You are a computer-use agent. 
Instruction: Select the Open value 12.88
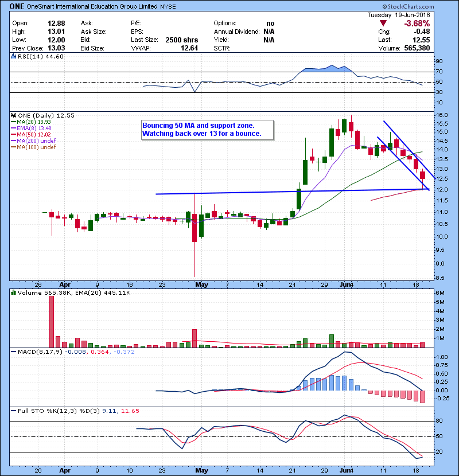tap(56, 24)
